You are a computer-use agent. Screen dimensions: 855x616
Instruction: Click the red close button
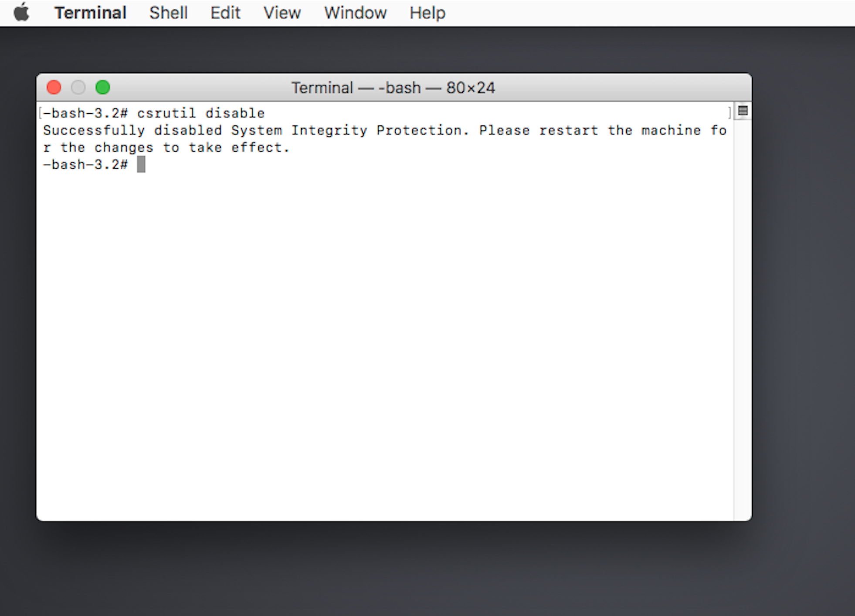click(54, 87)
